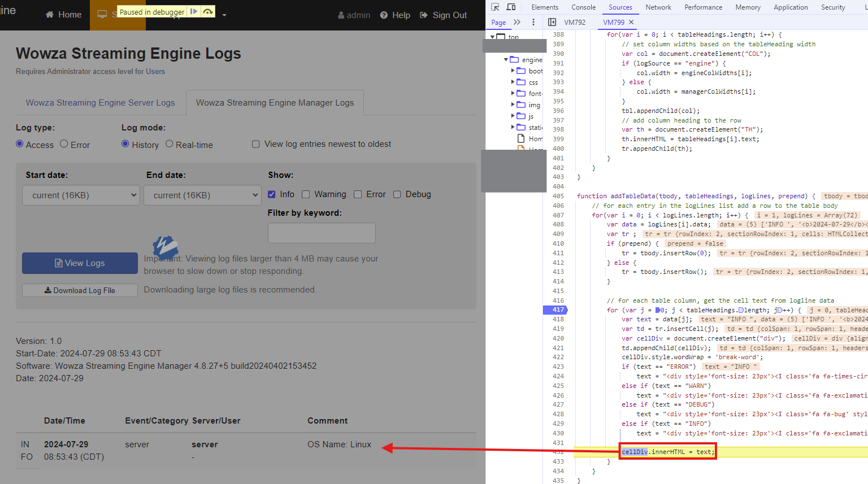Click the Date/Time column header
Image resolution: width=868 pixels, height=484 pixels.
tap(64, 421)
